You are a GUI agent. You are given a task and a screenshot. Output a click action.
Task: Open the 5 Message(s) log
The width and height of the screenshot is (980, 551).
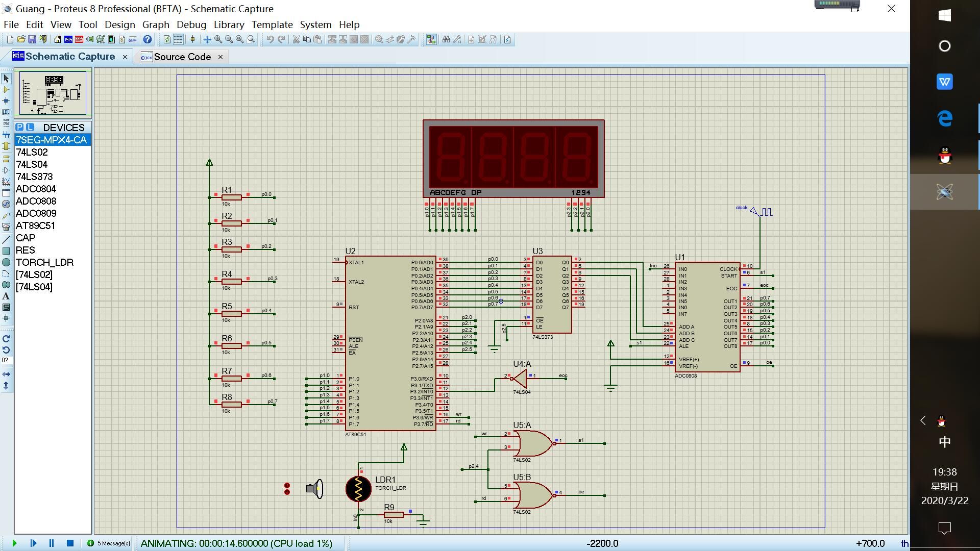click(x=109, y=543)
